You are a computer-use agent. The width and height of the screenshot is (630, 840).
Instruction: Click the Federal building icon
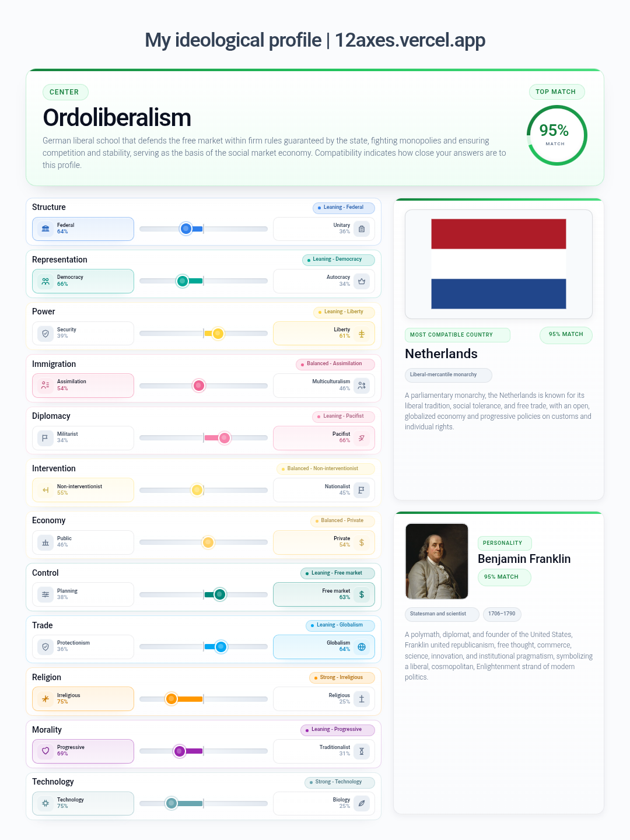click(45, 229)
